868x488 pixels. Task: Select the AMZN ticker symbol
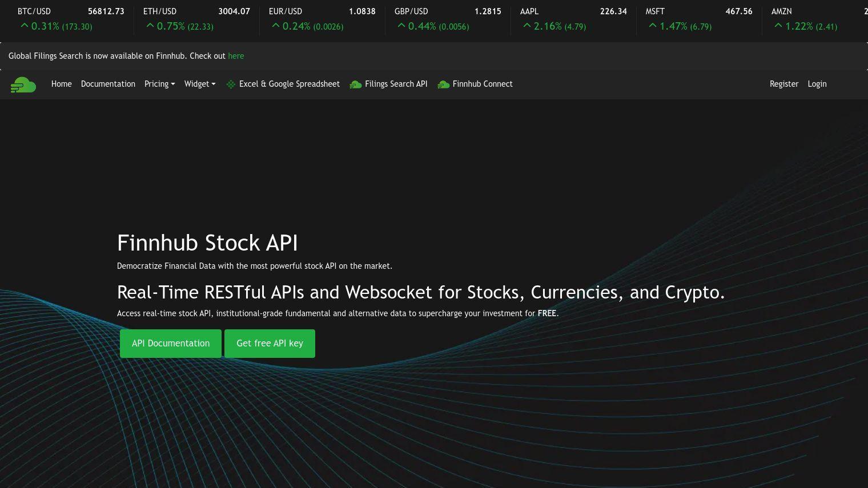point(782,11)
